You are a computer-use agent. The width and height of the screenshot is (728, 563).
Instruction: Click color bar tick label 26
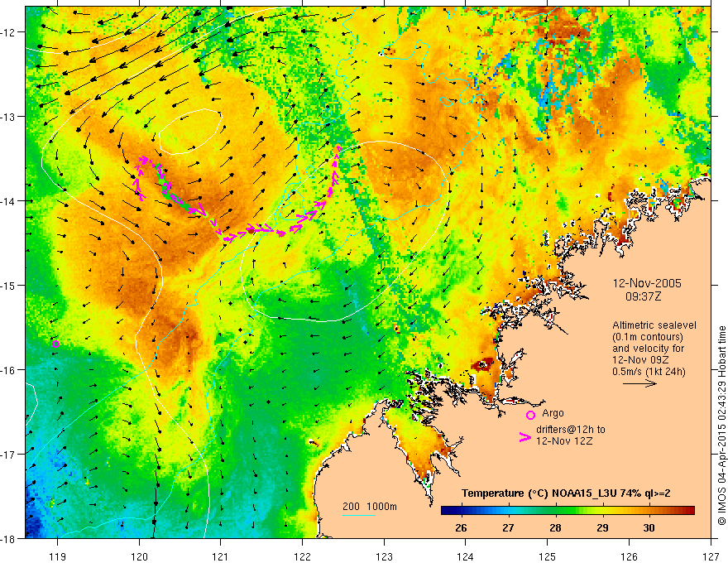point(461,527)
